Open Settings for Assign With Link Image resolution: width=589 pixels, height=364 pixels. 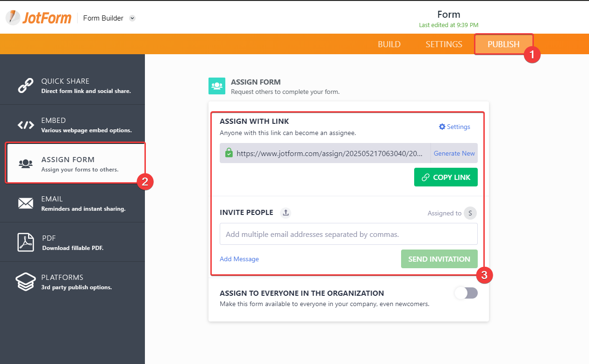454,127
